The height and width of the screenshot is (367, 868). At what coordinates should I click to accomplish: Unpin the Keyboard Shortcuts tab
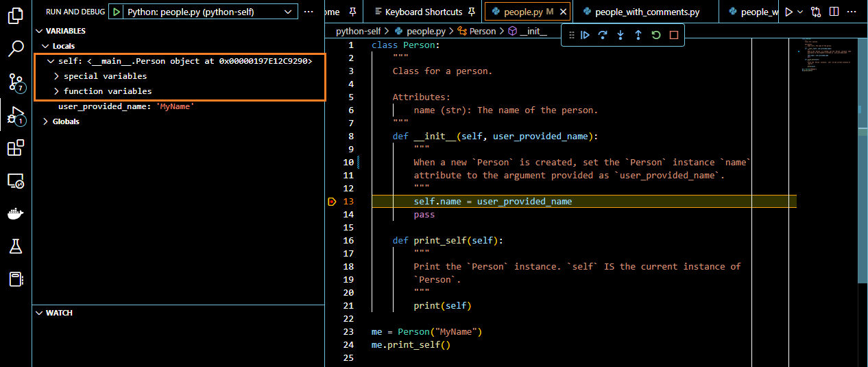(x=472, y=12)
